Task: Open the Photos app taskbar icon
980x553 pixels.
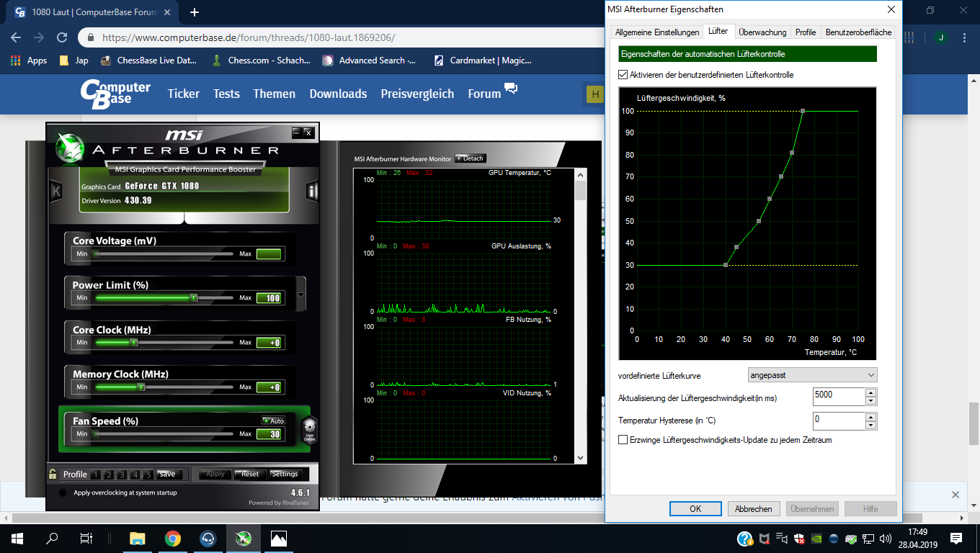Action: click(278, 538)
